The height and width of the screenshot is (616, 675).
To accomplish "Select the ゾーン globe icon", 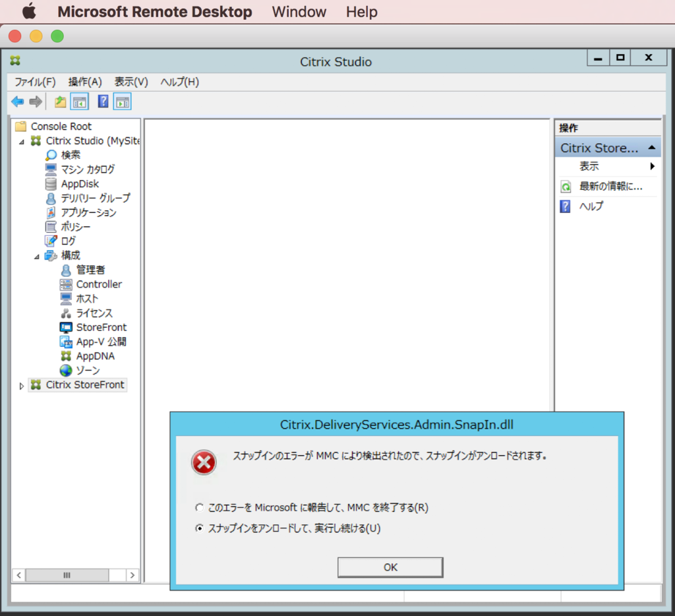I will 66,371.
